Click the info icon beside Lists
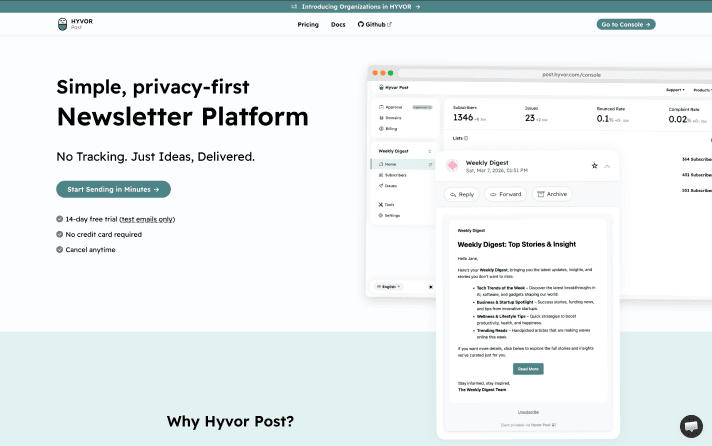 pos(466,138)
